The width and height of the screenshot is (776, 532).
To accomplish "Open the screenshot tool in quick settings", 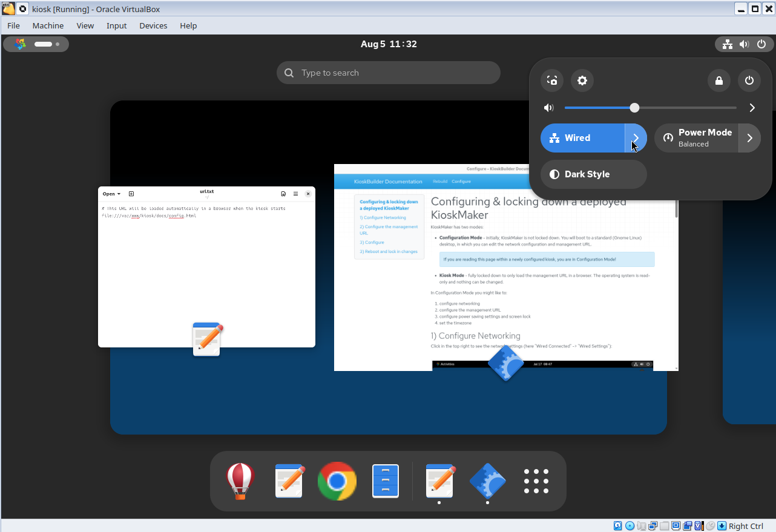I will click(552, 80).
